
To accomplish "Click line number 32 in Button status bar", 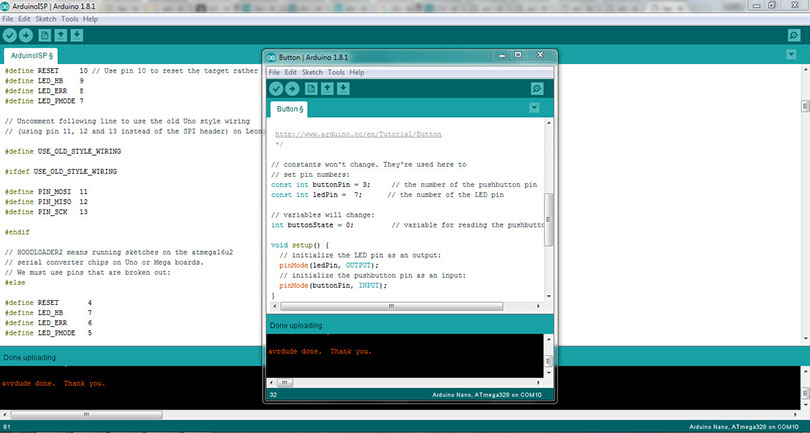I will (x=273, y=395).
